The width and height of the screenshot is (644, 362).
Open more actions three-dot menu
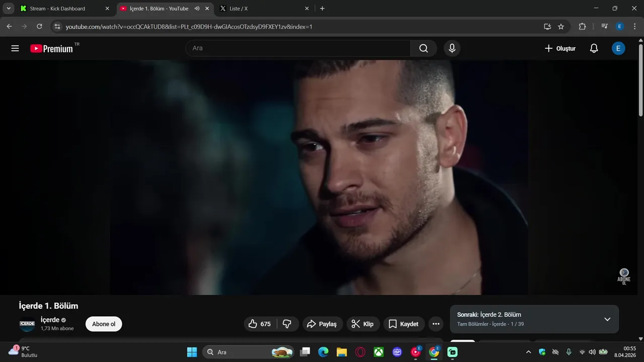click(x=436, y=324)
